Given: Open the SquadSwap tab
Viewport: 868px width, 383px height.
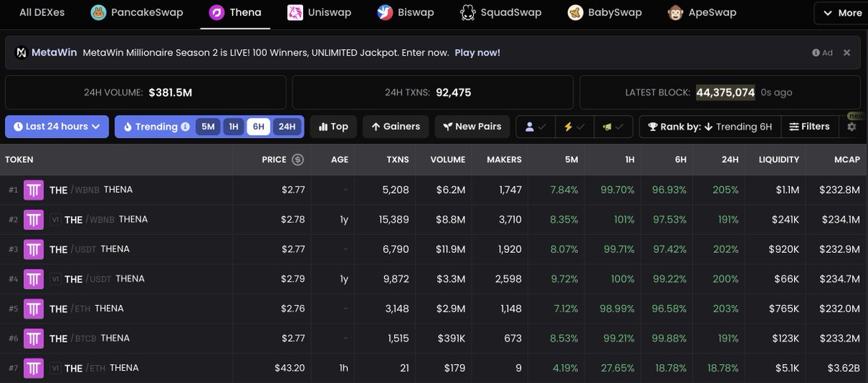Looking at the screenshot, I should [501, 12].
